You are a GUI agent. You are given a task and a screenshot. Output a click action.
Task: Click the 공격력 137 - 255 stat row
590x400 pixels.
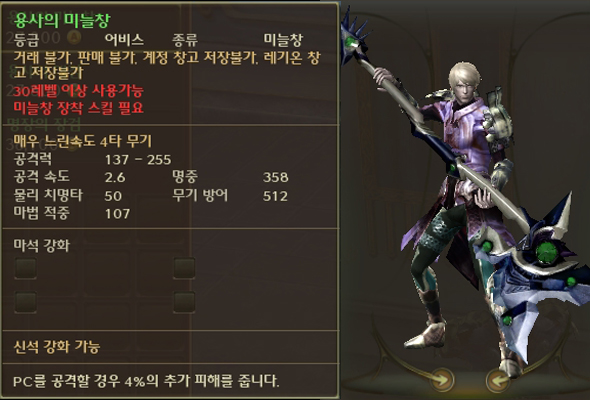(93, 160)
